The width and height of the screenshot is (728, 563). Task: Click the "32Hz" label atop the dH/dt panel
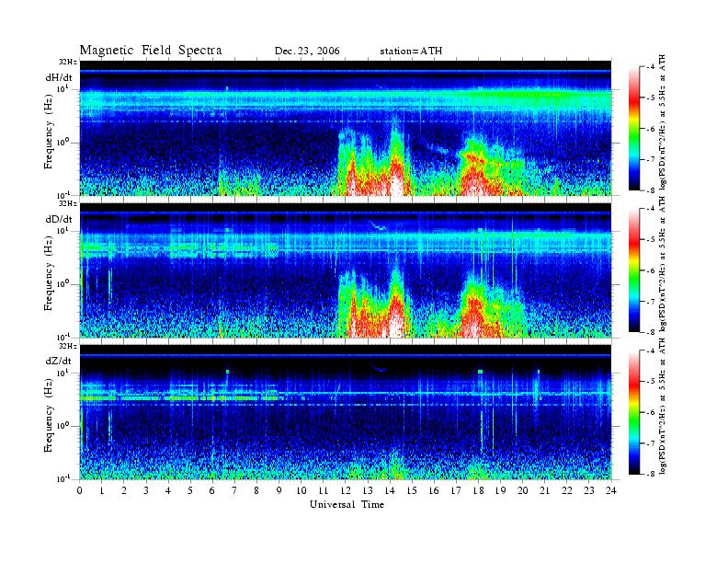[68, 62]
